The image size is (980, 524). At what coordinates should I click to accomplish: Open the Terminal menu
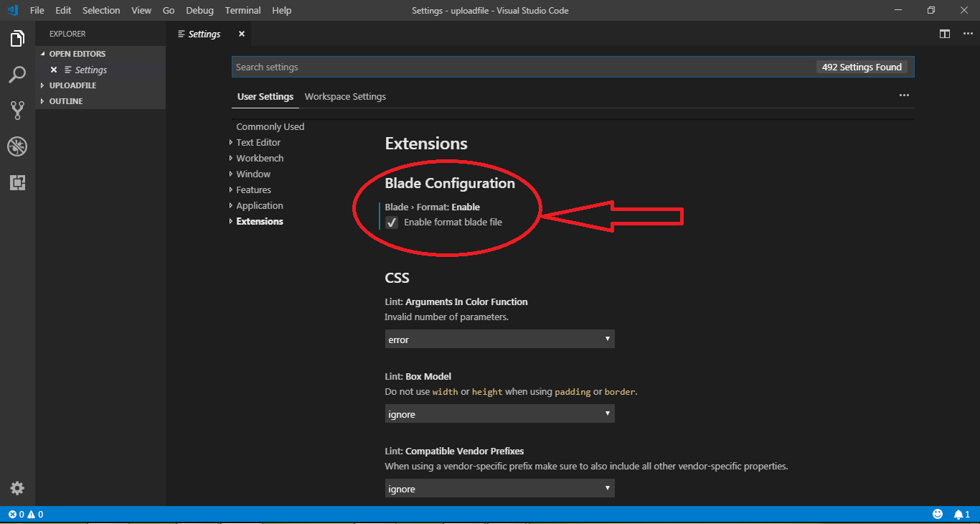242,10
